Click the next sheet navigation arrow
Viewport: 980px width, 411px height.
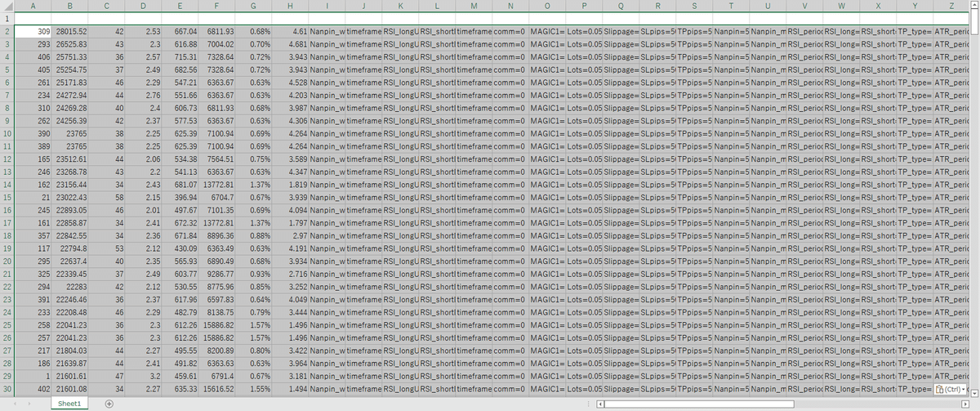(30, 404)
